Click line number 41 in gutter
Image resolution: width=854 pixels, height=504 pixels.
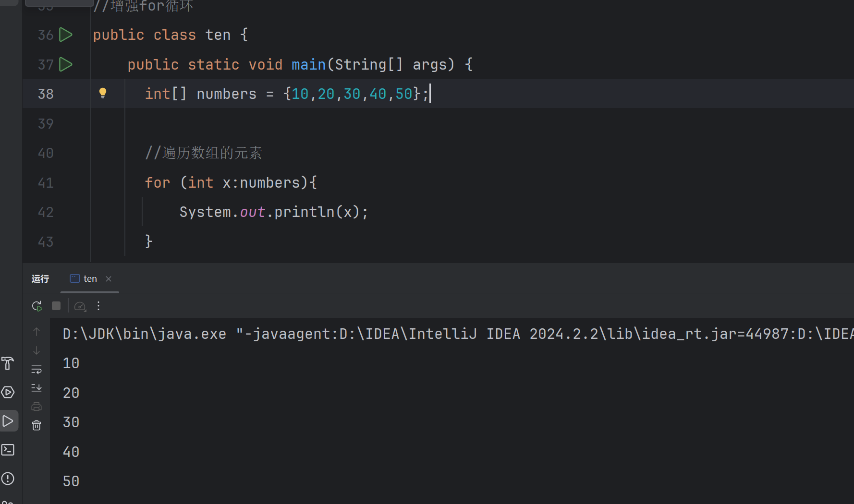46,183
